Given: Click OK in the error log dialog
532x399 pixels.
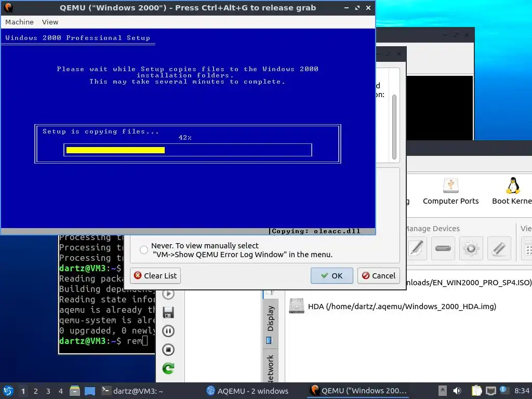Looking at the screenshot, I should pos(331,275).
